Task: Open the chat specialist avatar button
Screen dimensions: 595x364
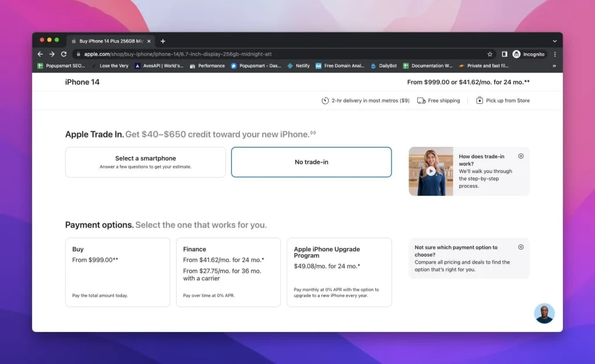Action: [544, 313]
